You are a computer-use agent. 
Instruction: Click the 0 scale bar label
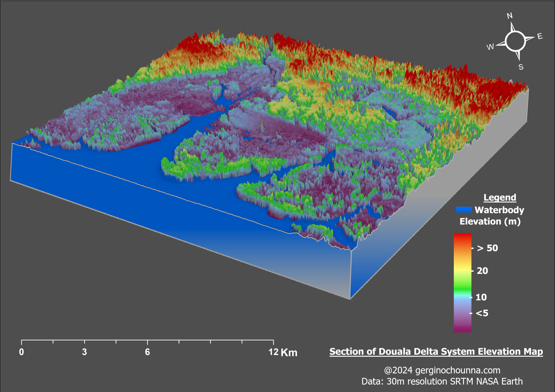[x=21, y=352]
